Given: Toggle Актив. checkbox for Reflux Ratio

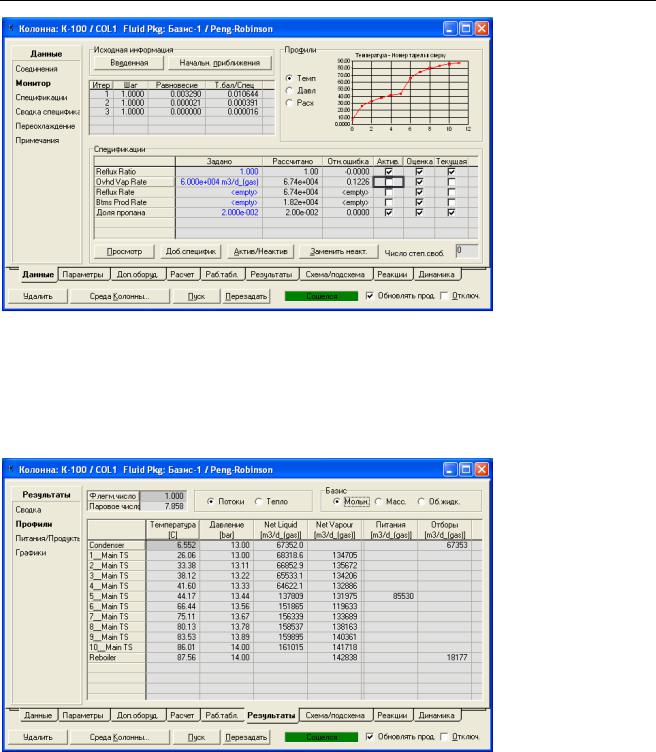Looking at the screenshot, I should coord(388,172).
